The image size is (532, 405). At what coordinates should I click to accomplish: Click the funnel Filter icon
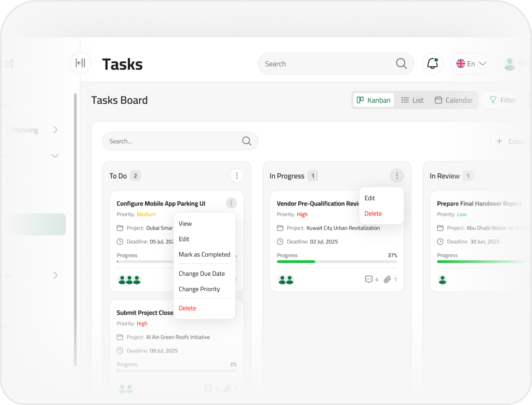pyautogui.click(x=493, y=100)
